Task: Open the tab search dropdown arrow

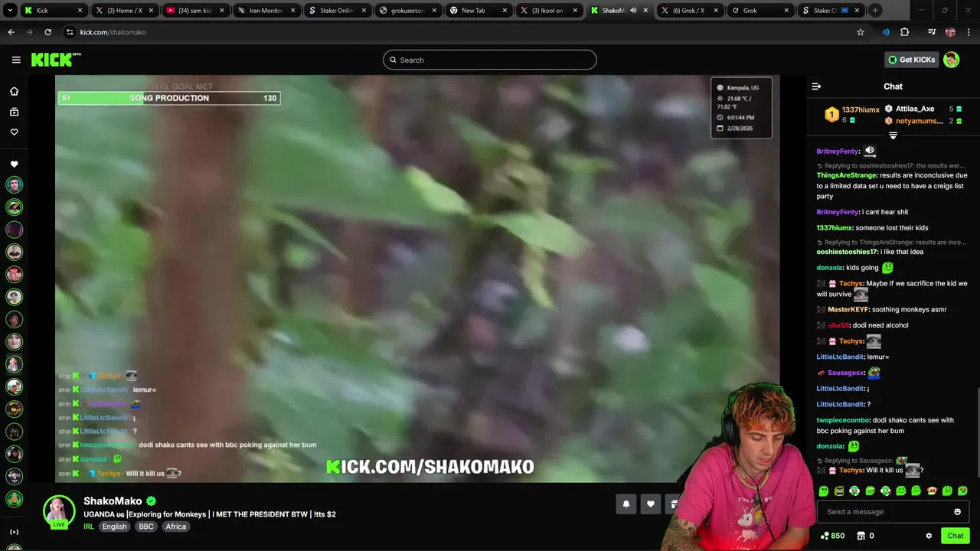Action: (x=10, y=11)
